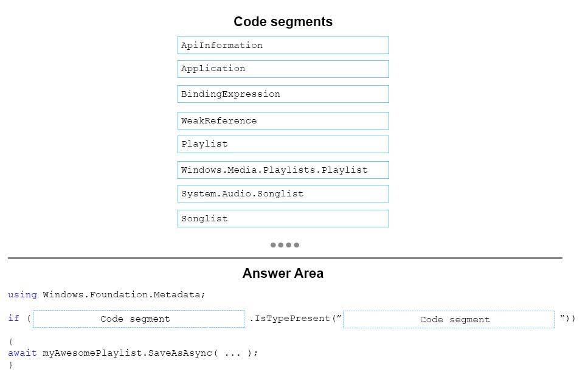Click the empty slot before .IsTypePresent

coord(139,319)
